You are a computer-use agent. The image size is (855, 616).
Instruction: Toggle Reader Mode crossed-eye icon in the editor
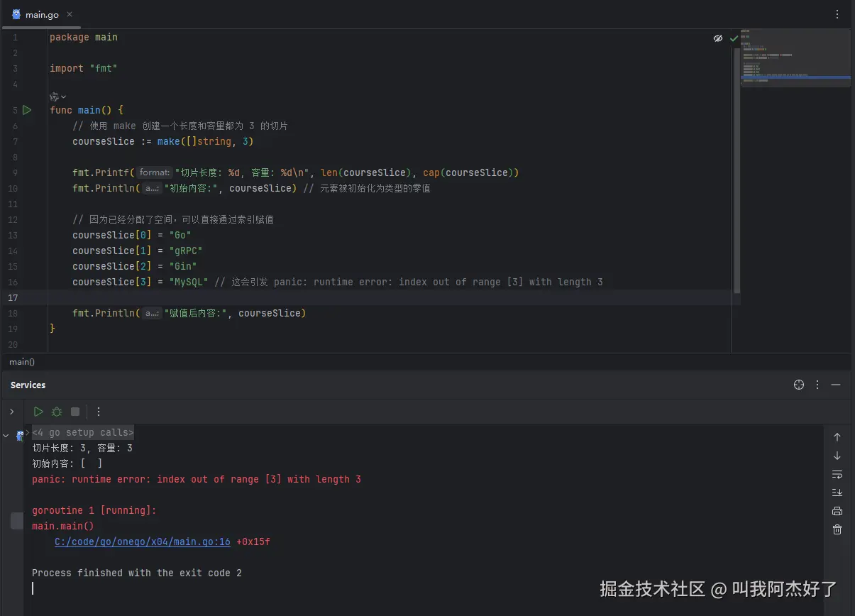[718, 38]
